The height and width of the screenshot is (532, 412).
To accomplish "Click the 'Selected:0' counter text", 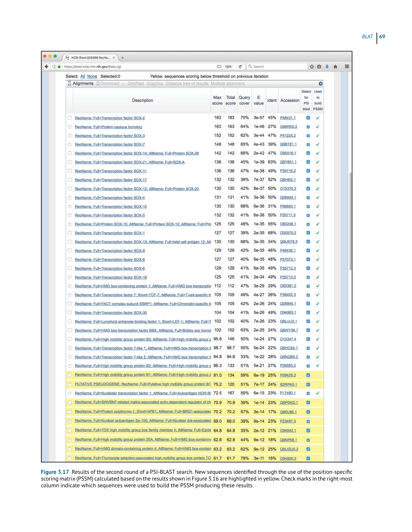I will pyautogui.click(x=110, y=76).
